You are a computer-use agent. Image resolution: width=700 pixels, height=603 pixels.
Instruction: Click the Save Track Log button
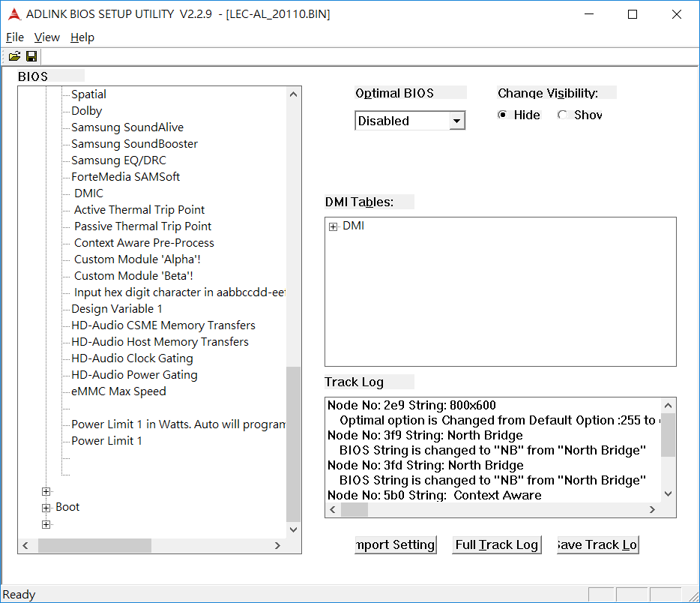(x=598, y=545)
